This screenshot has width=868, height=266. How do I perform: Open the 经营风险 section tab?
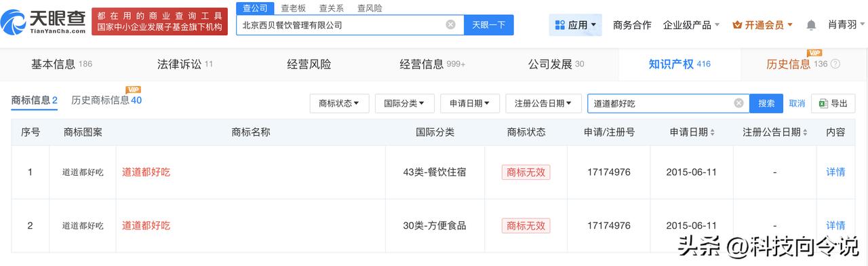pyautogui.click(x=309, y=64)
